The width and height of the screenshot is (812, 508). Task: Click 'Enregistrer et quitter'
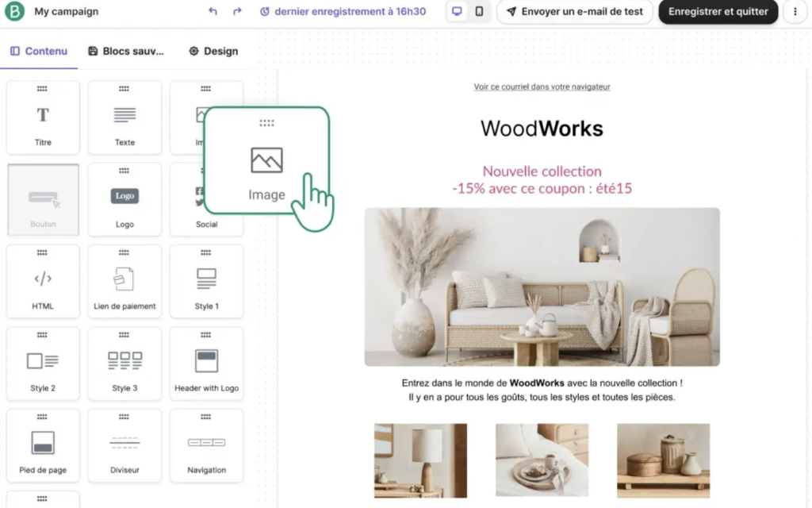[x=718, y=11]
